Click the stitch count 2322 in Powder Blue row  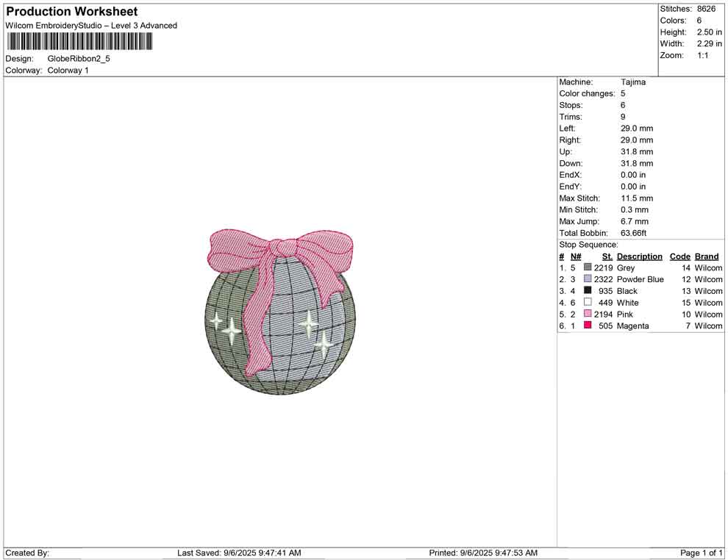coord(603,279)
